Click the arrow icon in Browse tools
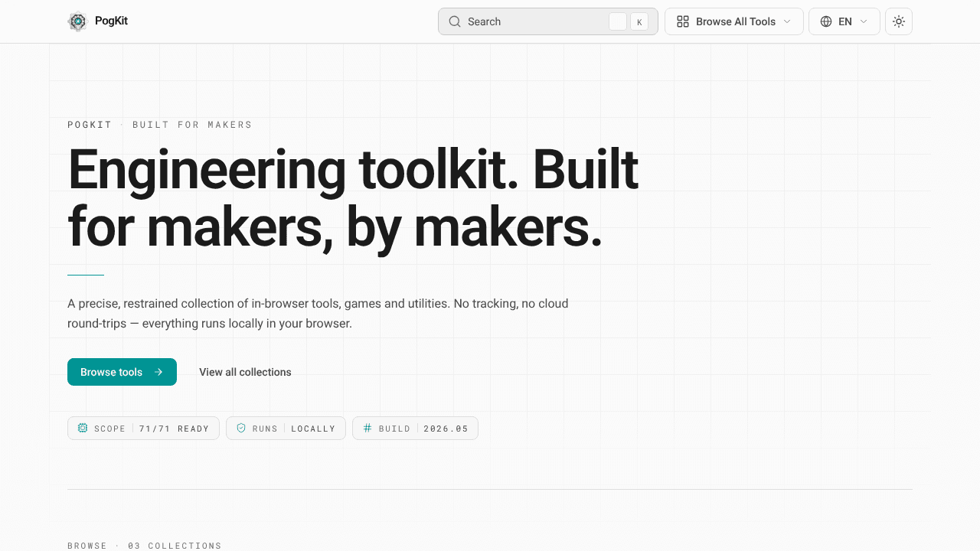 point(158,372)
